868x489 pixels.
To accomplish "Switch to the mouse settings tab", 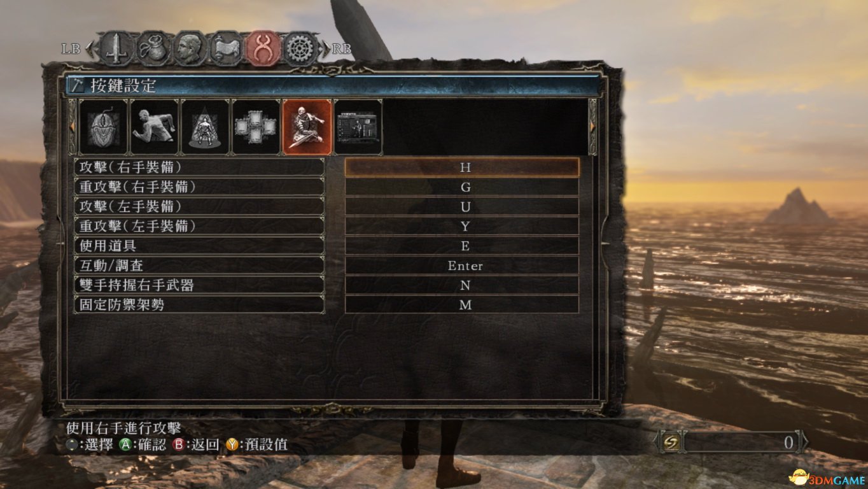I will tap(103, 127).
